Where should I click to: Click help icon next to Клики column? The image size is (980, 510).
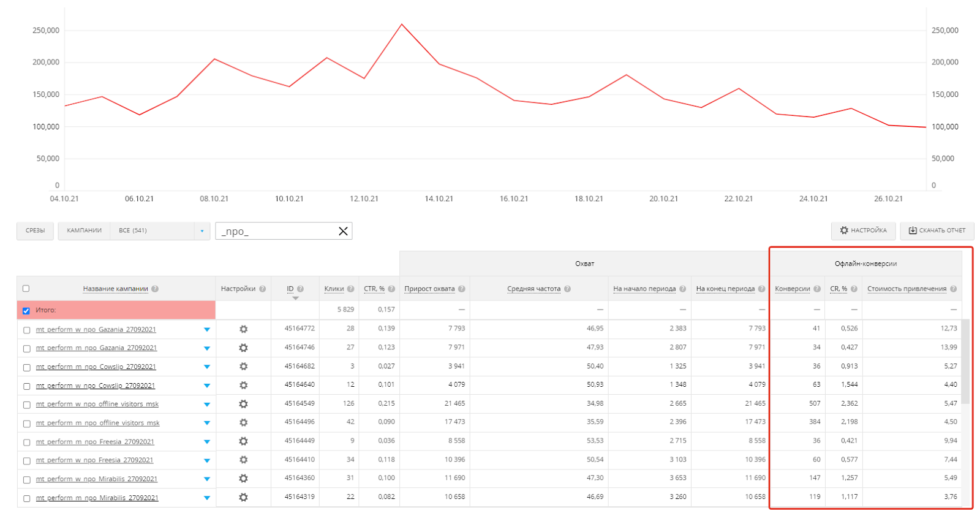[350, 289]
